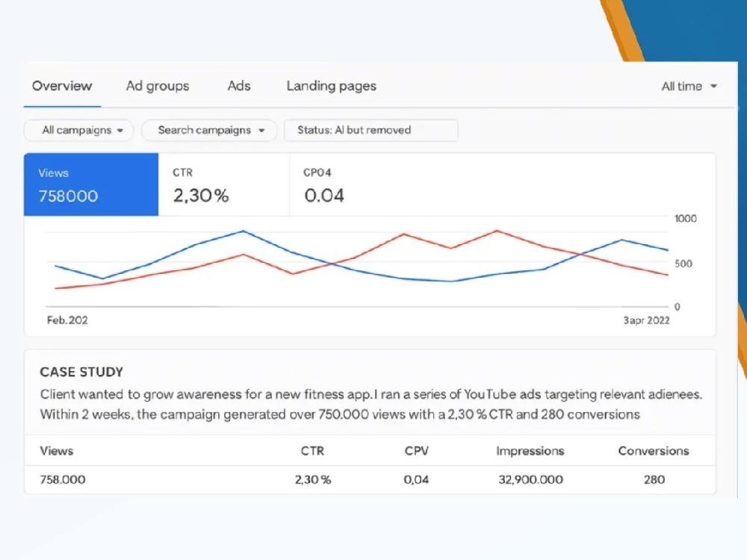
Task: Click the CASE STUDY heading
Action: pyautogui.click(x=81, y=372)
